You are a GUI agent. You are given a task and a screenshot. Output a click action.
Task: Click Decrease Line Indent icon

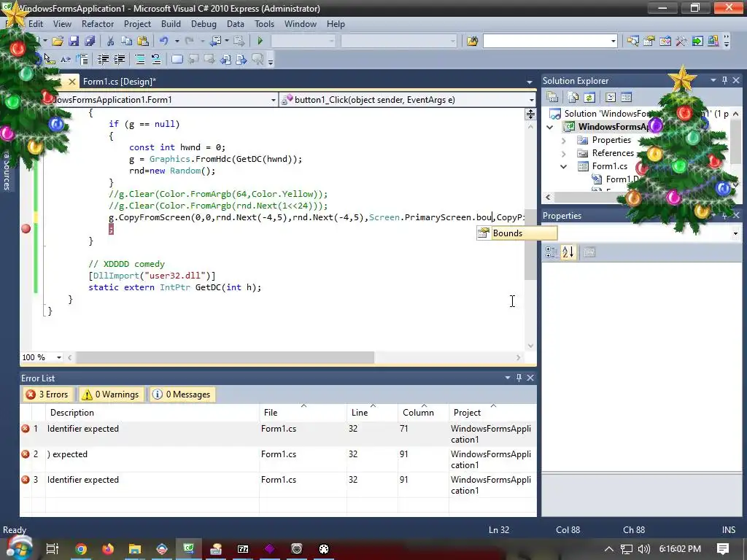103,59
